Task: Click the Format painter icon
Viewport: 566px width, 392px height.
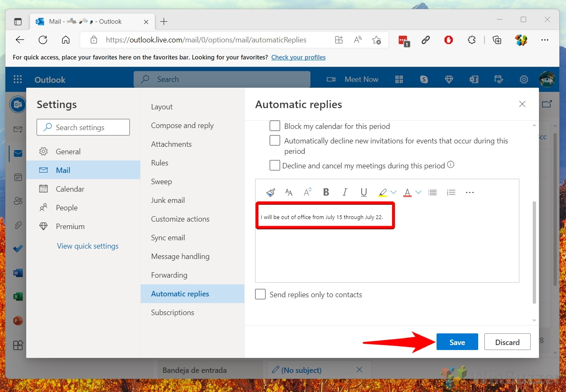Action: pyautogui.click(x=271, y=192)
